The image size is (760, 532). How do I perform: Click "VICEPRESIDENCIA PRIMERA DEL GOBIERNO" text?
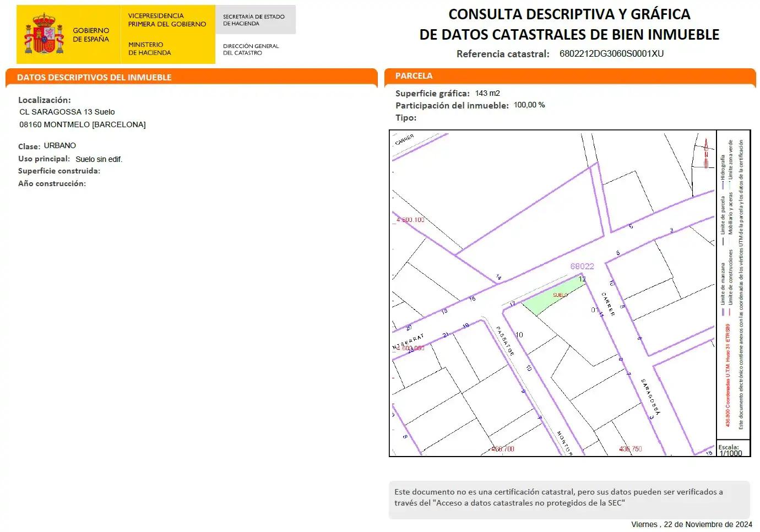[x=167, y=20]
